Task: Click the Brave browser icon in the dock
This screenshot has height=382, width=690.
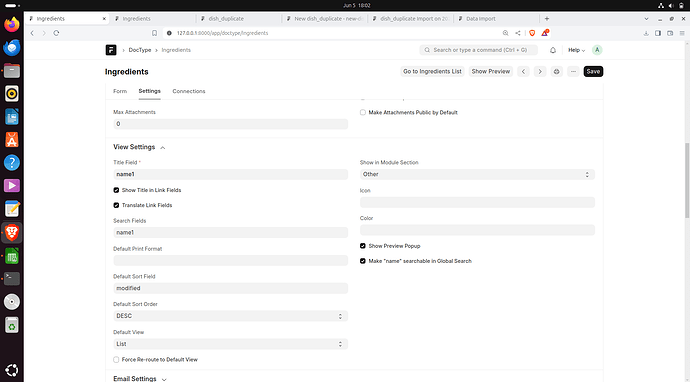Action: [12, 232]
